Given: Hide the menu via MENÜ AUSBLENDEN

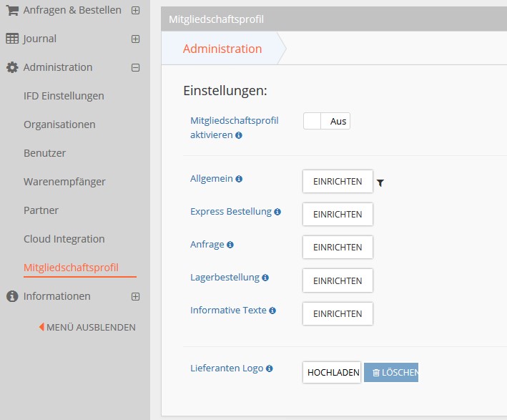Looking at the screenshot, I should (87, 327).
